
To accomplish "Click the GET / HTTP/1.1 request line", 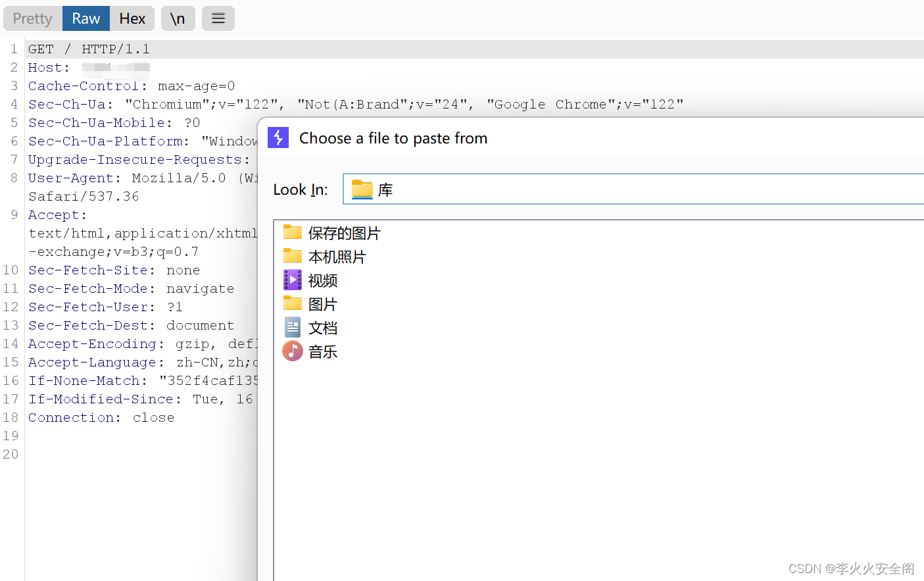I will point(89,49).
